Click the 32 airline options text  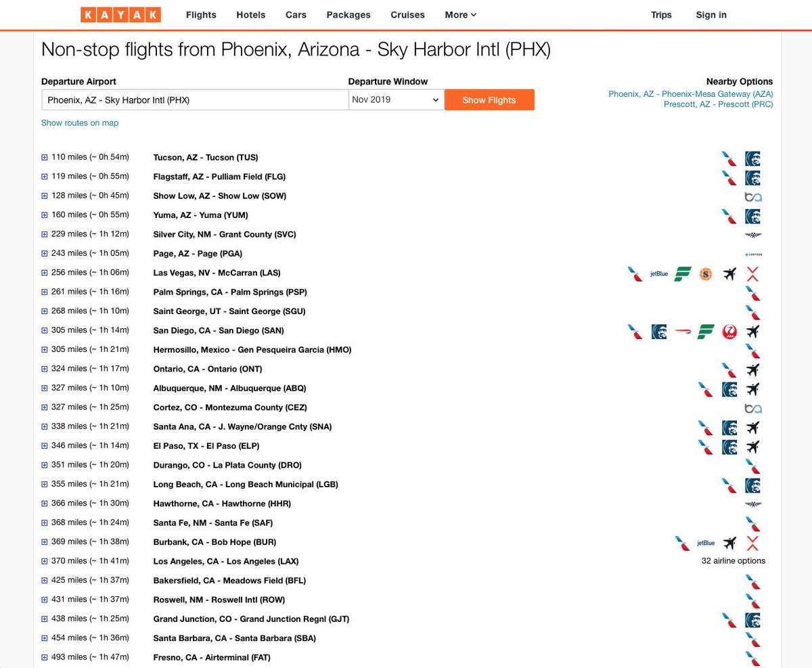pos(734,561)
